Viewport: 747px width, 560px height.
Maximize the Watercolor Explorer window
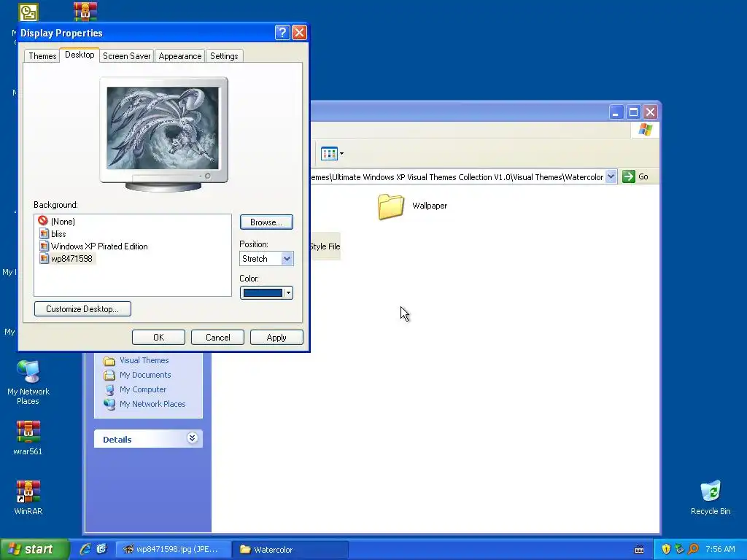[633, 112]
